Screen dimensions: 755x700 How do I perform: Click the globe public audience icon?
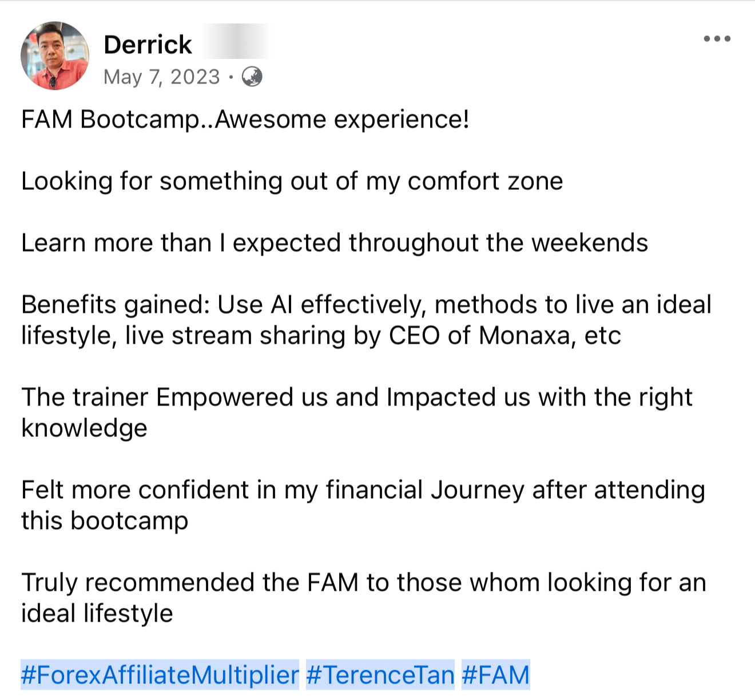[x=252, y=77]
